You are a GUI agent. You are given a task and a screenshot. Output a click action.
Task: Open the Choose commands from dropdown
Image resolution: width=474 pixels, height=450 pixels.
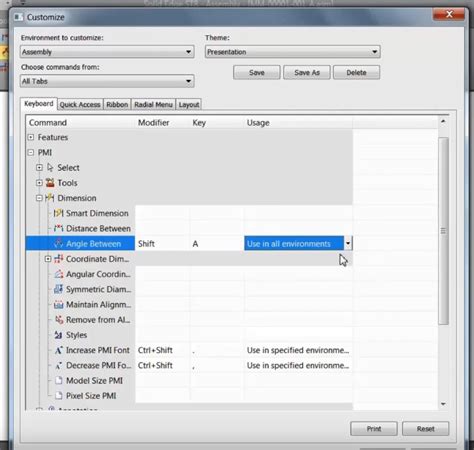pos(107,81)
